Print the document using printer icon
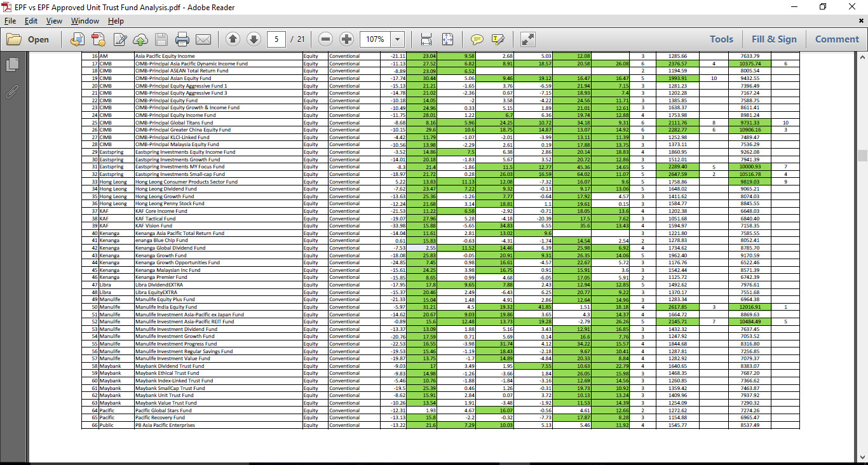The width and height of the screenshot is (868, 465). [x=182, y=39]
